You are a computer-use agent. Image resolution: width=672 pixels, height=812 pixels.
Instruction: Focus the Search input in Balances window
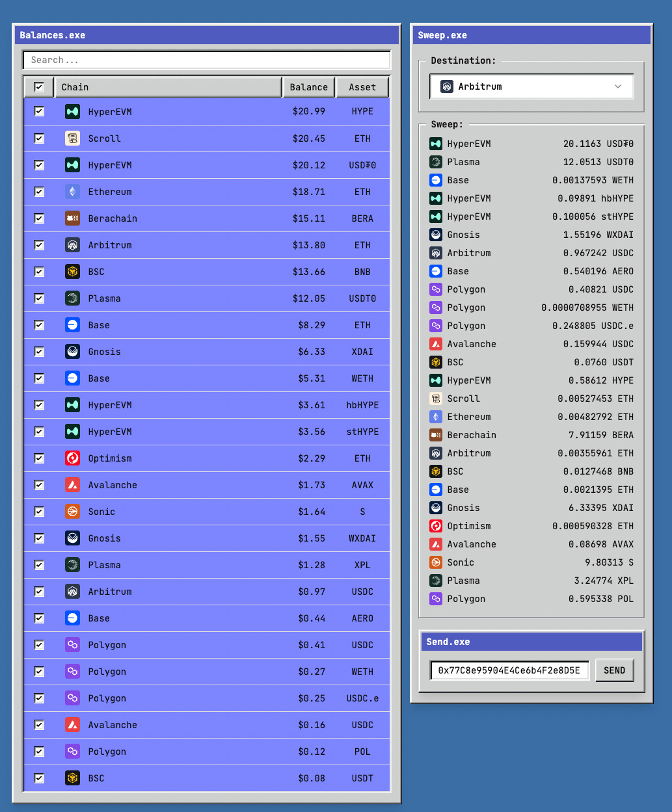pyautogui.click(x=207, y=60)
